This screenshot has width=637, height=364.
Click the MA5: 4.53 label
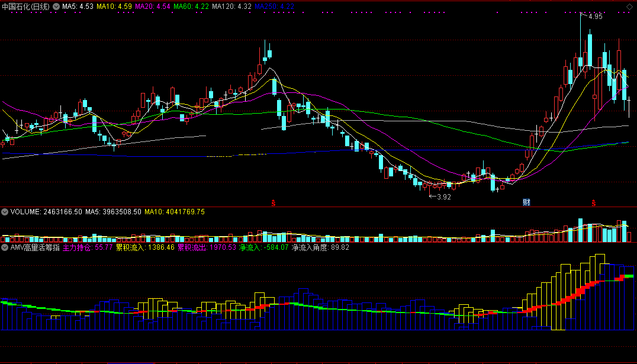pos(78,7)
